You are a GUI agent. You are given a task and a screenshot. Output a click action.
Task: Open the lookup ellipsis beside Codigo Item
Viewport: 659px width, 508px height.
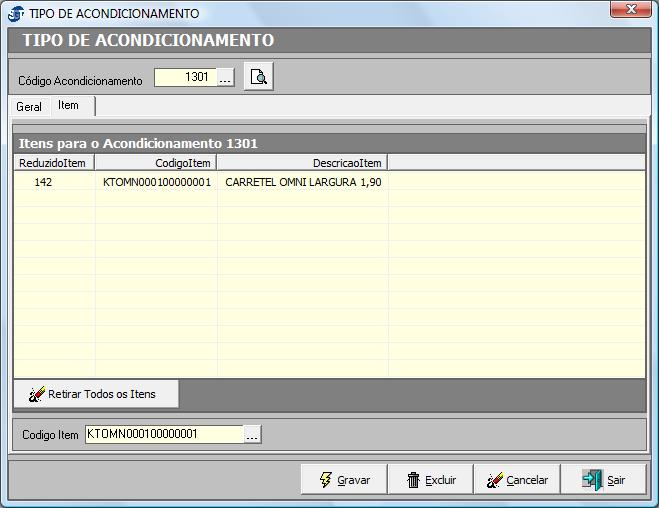click(x=252, y=434)
